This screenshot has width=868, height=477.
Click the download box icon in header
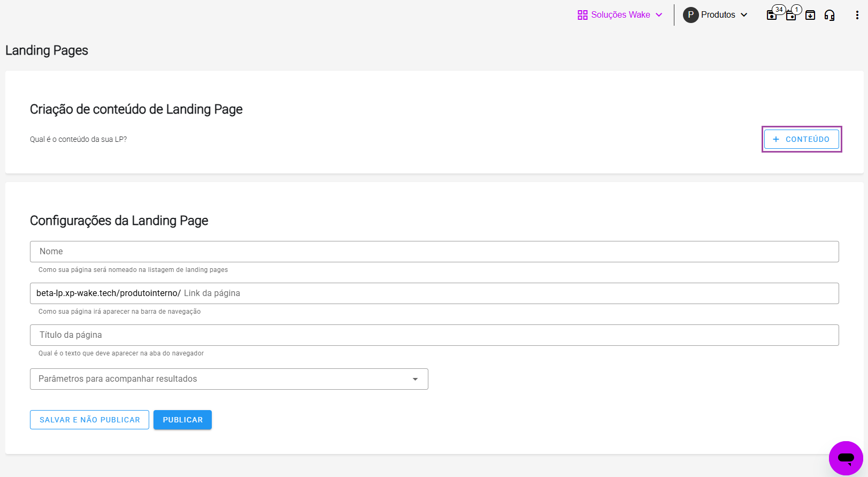(x=810, y=15)
